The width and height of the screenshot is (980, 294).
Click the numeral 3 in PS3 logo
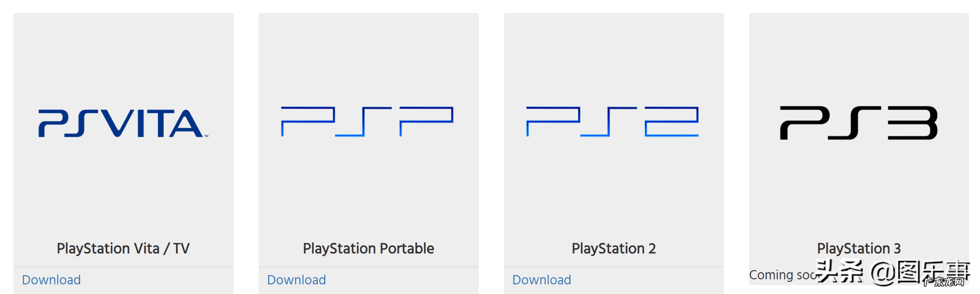point(912,122)
